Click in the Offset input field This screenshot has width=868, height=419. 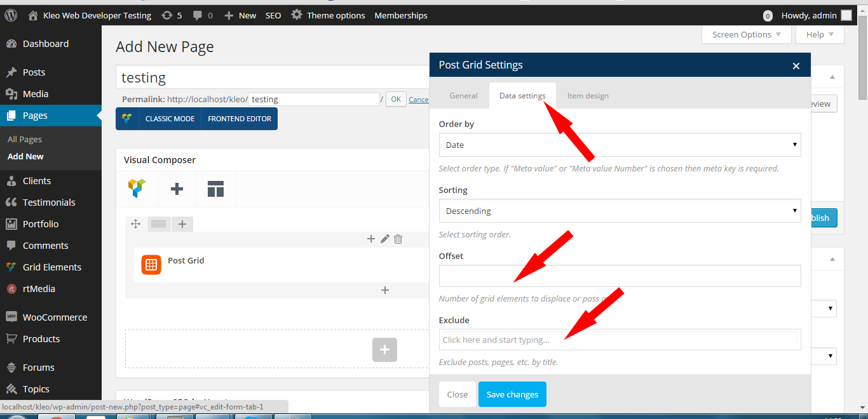pos(620,276)
